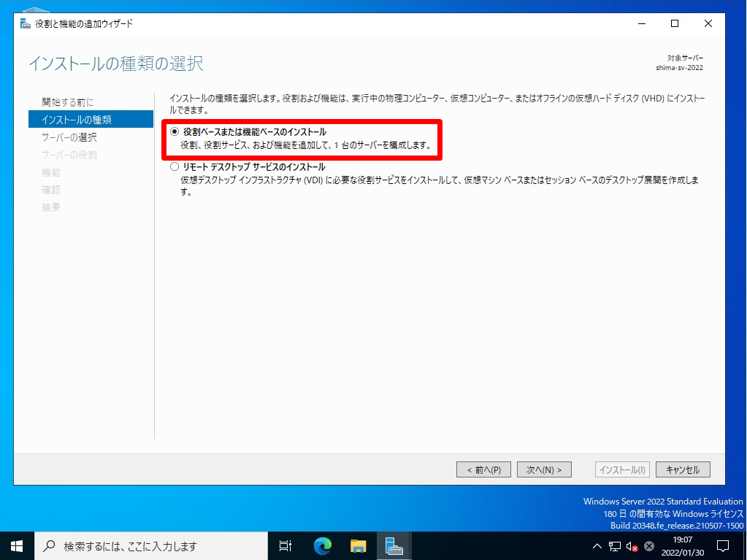
Task: Click the tray icon next to the volume icon
Action: pyautogui.click(x=649, y=546)
